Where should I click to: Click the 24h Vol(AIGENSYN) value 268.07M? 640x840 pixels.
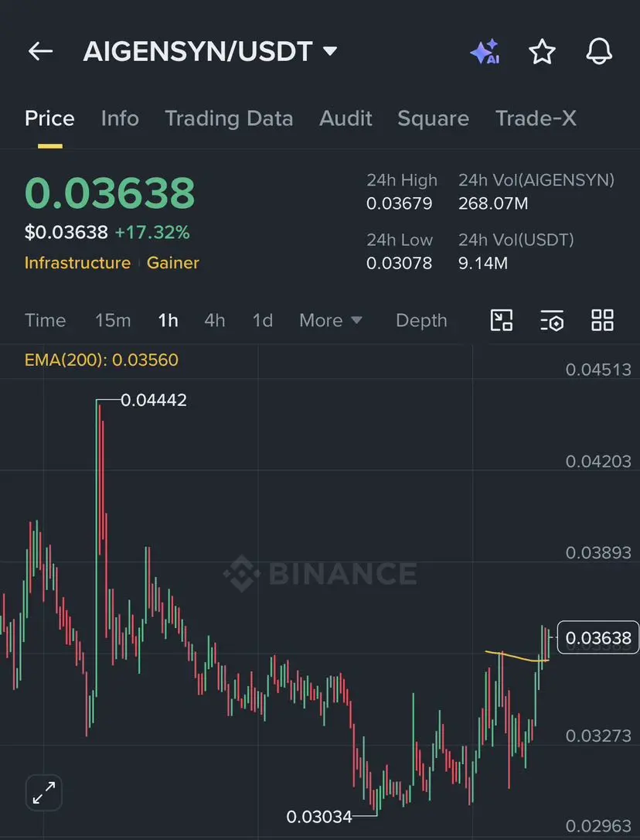point(493,203)
